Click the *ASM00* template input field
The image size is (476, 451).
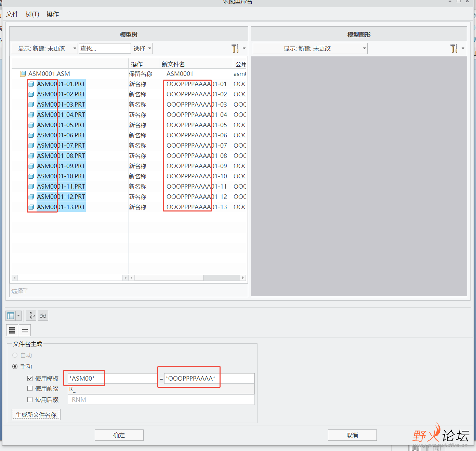pyautogui.click(x=112, y=379)
